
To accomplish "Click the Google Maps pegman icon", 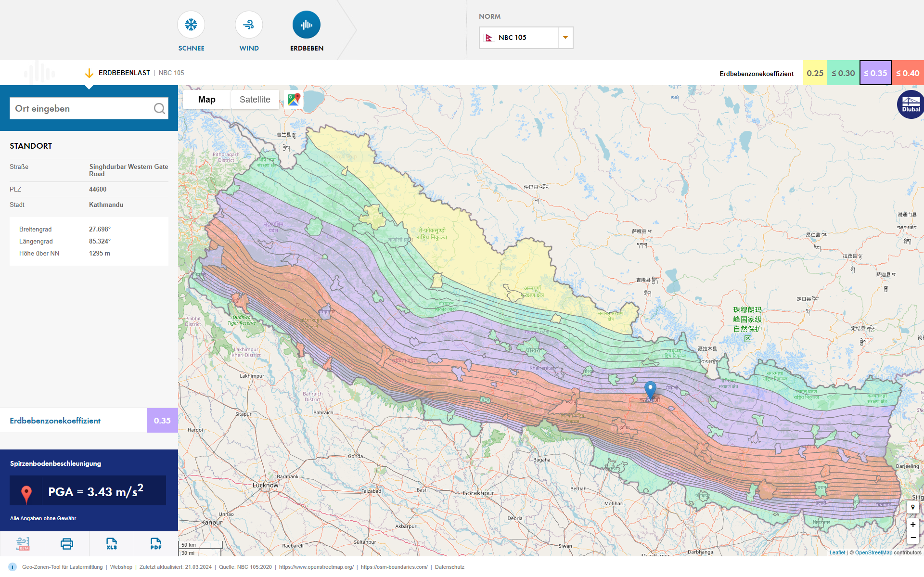I will [x=294, y=99].
